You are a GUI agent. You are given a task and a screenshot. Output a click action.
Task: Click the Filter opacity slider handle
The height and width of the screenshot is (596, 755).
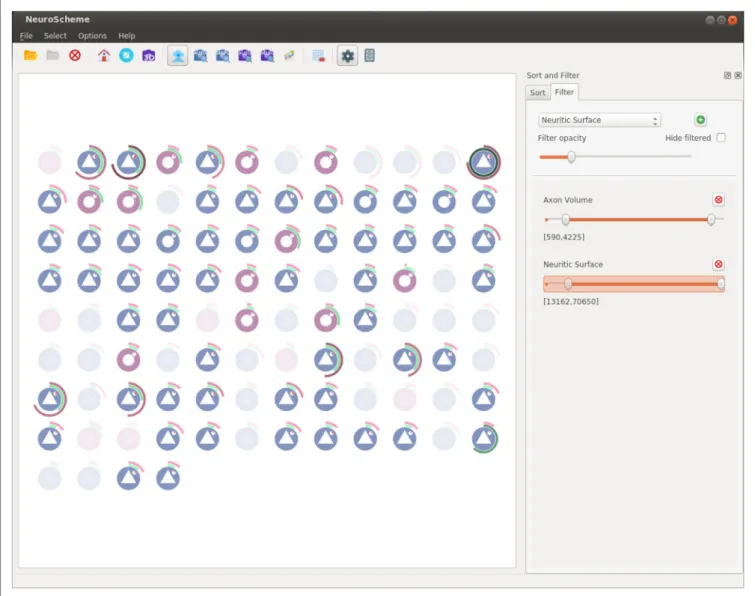click(571, 157)
